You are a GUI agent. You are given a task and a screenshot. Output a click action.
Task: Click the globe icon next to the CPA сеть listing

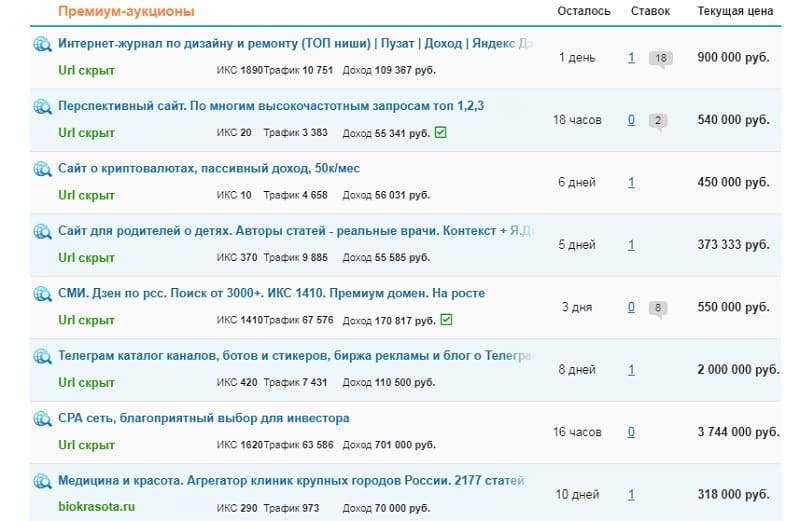(42, 419)
